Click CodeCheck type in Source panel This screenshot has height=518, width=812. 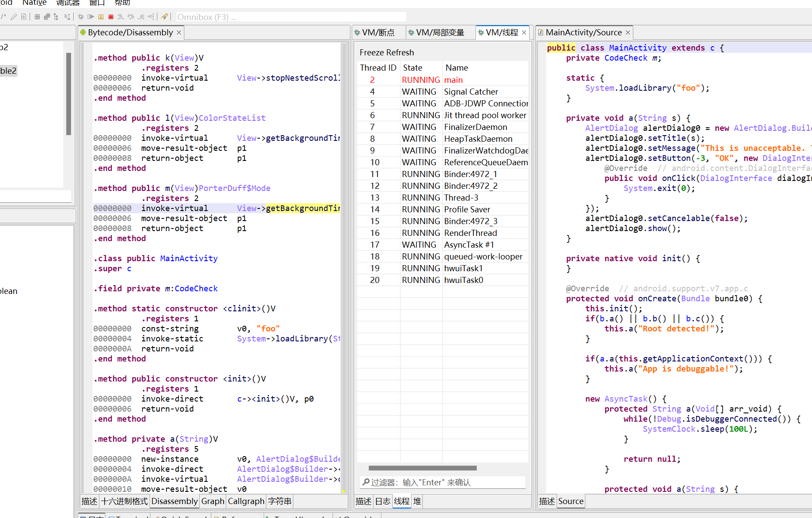click(625, 58)
